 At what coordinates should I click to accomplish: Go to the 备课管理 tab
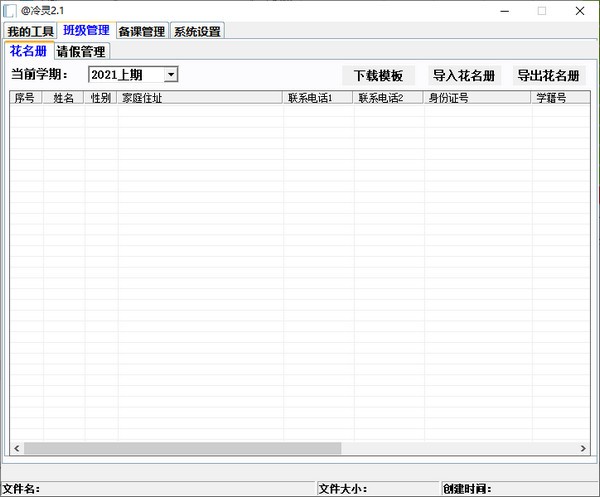point(141,31)
